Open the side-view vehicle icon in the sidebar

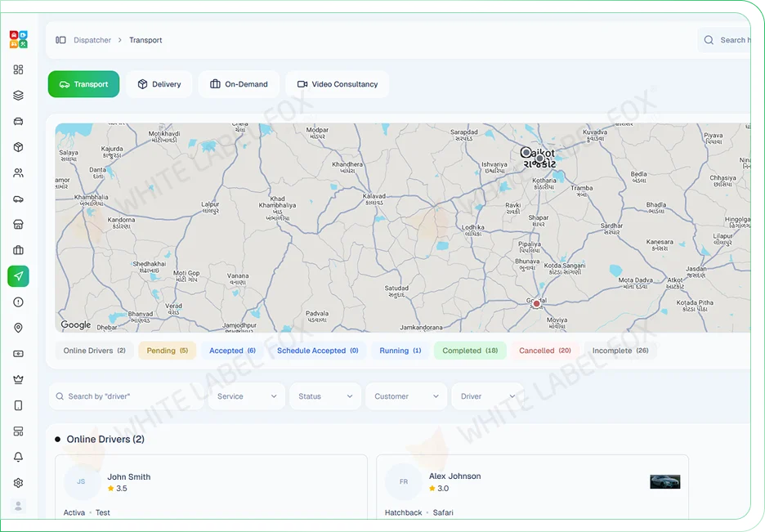click(x=18, y=199)
